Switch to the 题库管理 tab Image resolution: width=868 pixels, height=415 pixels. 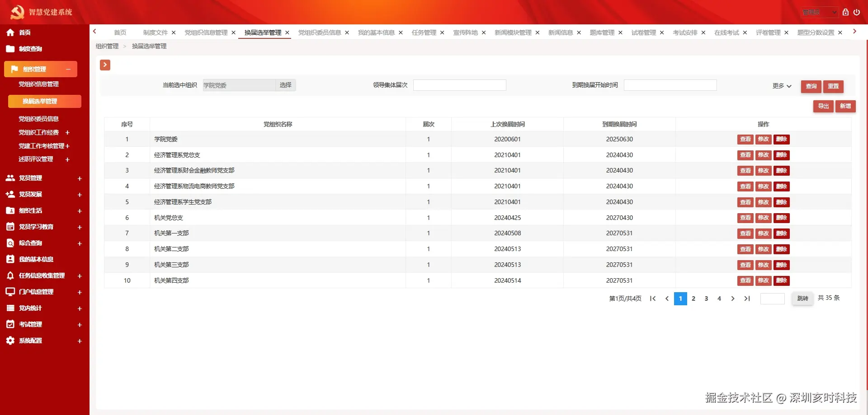(x=602, y=33)
